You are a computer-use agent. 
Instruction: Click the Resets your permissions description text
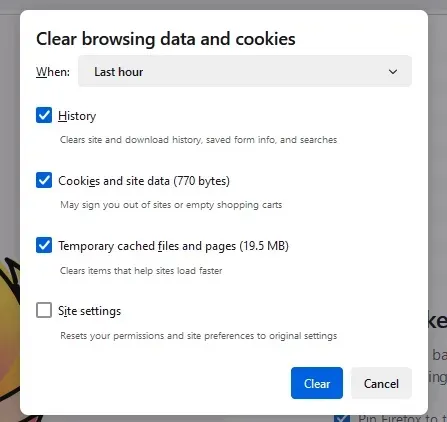click(199, 335)
